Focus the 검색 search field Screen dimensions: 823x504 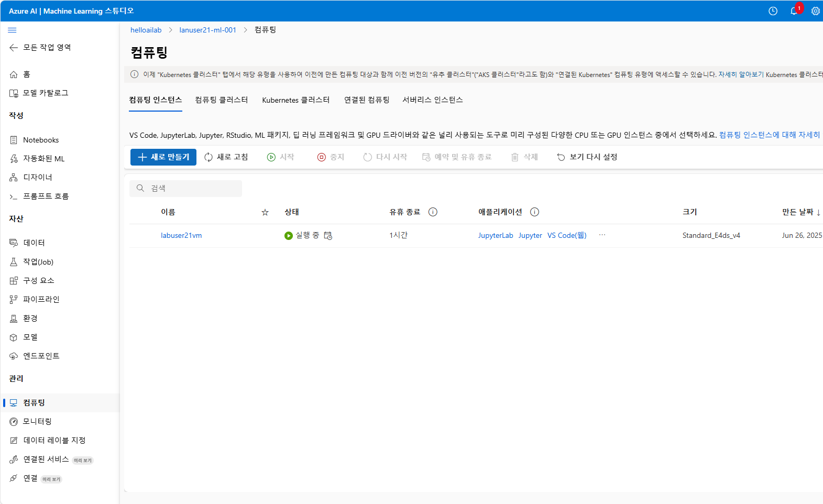click(185, 189)
